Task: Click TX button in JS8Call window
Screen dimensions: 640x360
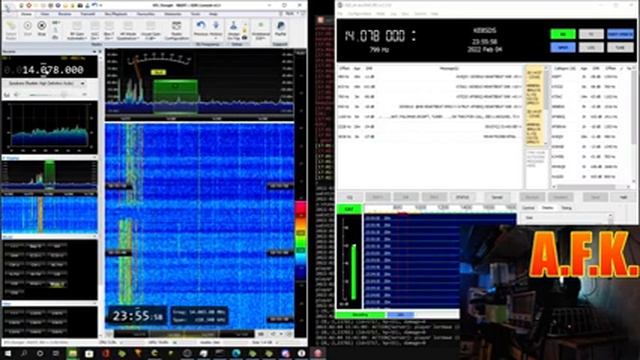Action: point(591,34)
